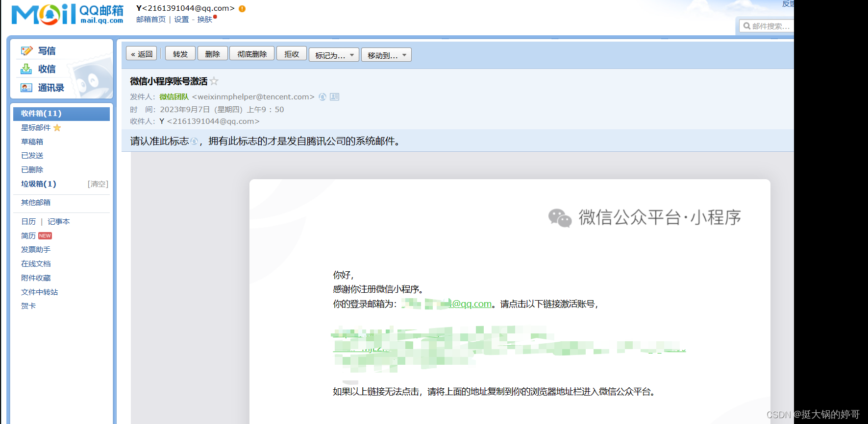Click the WeChat logo in email body
The width and height of the screenshot is (868, 424).
pyautogui.click(x=560, y=218)
